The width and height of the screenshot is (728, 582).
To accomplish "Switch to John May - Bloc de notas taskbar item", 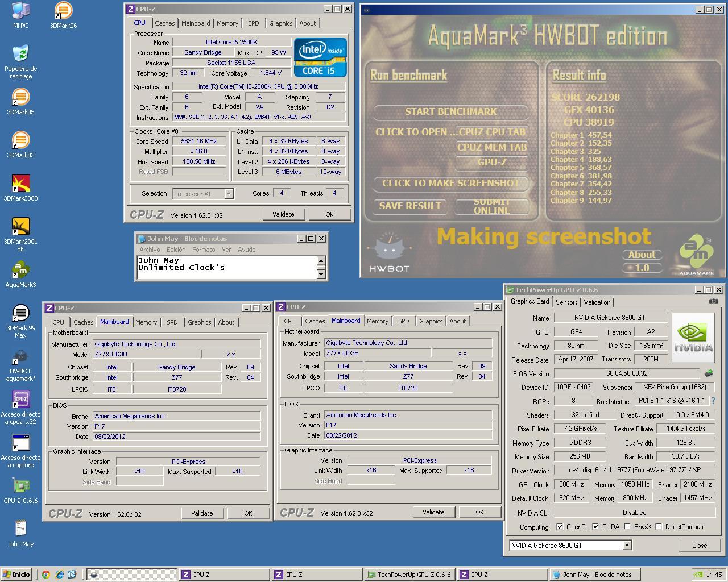I will point(595,575).
